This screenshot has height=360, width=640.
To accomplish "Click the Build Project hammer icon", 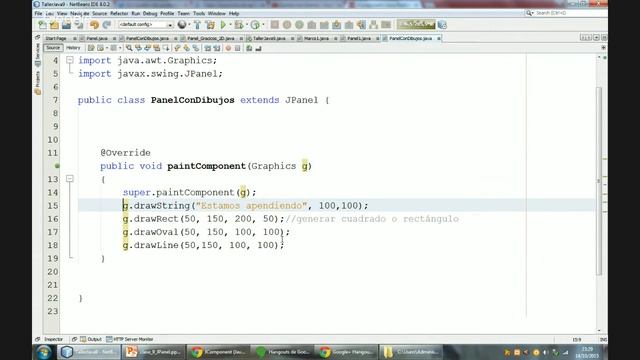I will coord(198,25).
